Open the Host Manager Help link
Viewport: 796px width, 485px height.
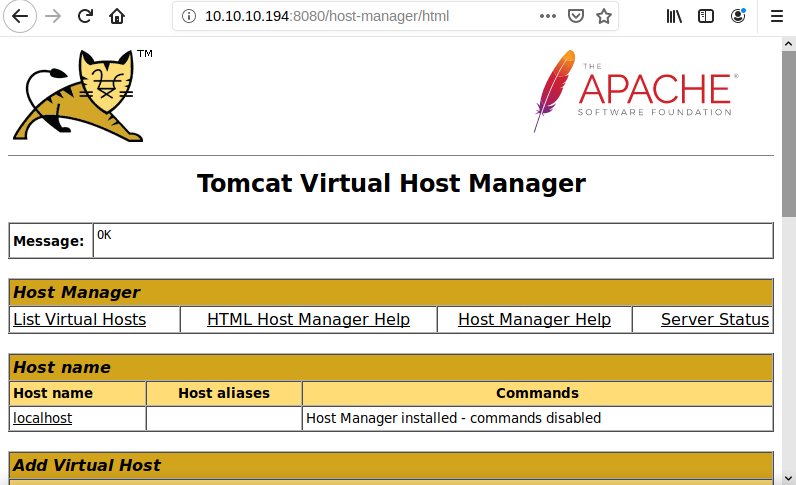534,319
